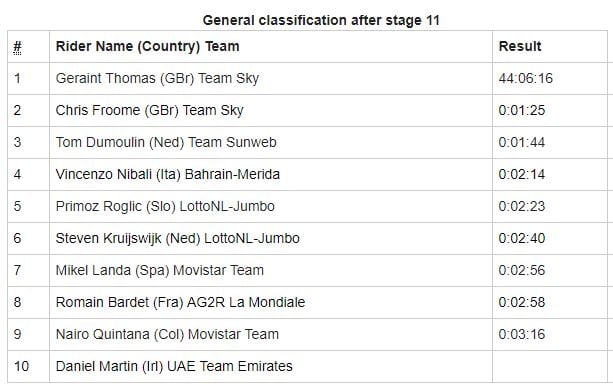613x390 pixels.
Task: Click Steven Kruijswijk (Ned) LottoNL-Jumbo entry
Action: coord(177,238)
